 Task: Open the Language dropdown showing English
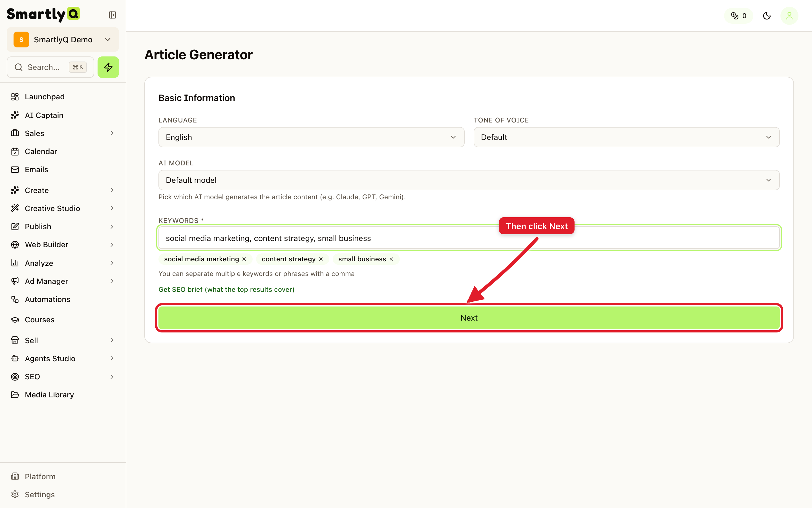pyautogui.click(x=311, y=137)
